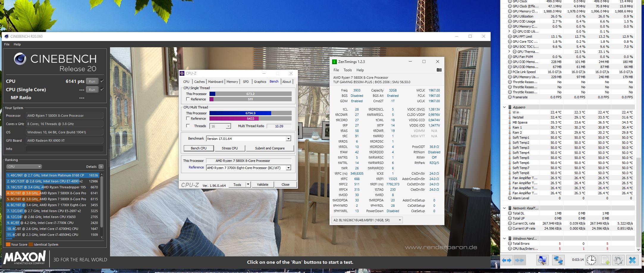Click the orange Your Score legend swatch
The height and width of the screenshot is (273, 644).
pos(8,244)
